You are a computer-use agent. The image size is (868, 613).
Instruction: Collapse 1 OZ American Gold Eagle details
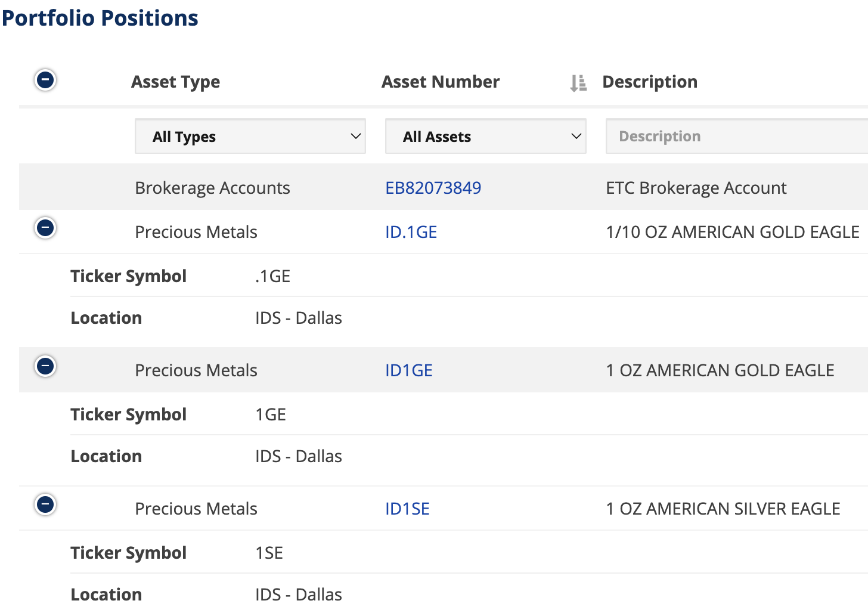coord(45,366)
